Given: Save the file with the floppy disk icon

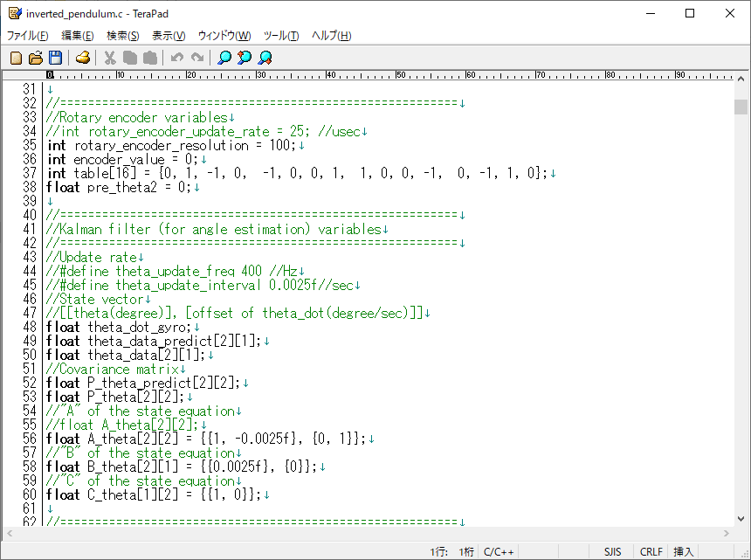Looking at the screenshot, I should (56, 58).
